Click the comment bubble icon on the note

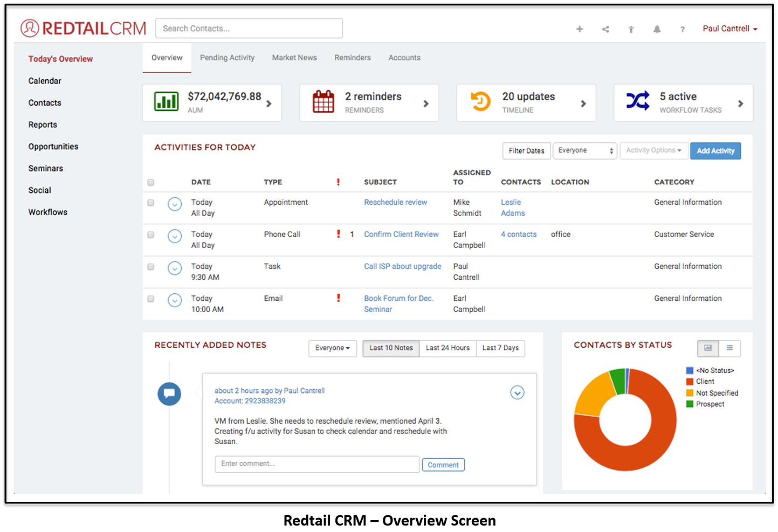click(x=169, y=393)
